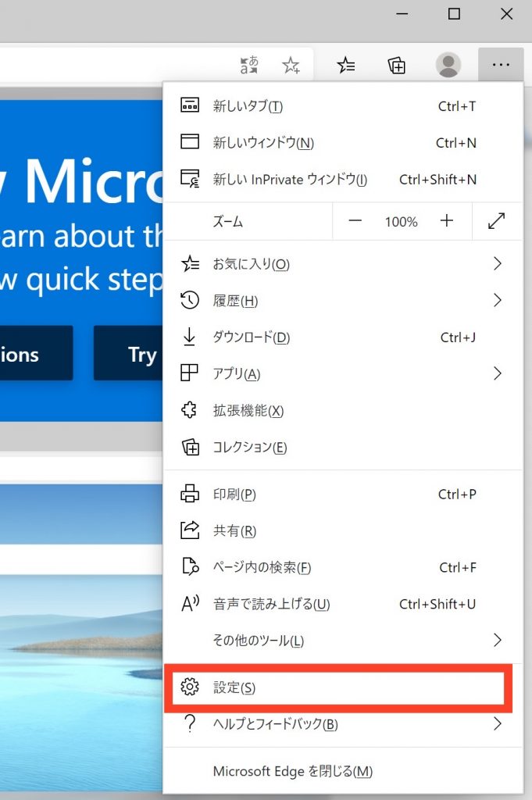Open the favorites list toolbar icon

[x=346, y=66]
